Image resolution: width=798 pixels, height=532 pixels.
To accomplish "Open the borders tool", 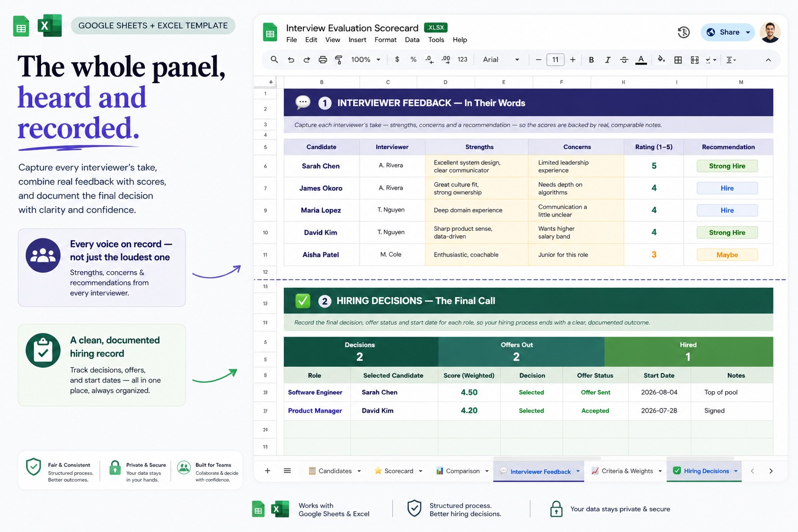I will click(678, 60).
